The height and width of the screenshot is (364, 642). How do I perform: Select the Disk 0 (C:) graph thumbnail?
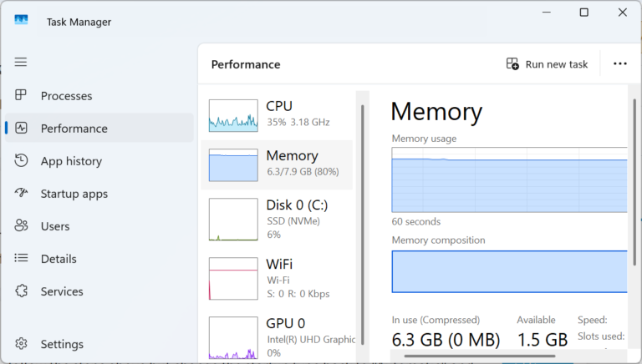point(233,220)
